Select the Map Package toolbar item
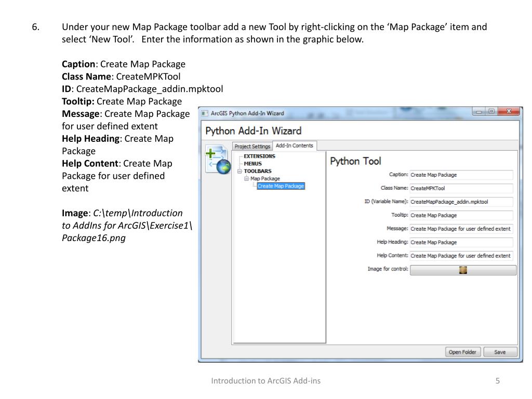 pos(265,179)
